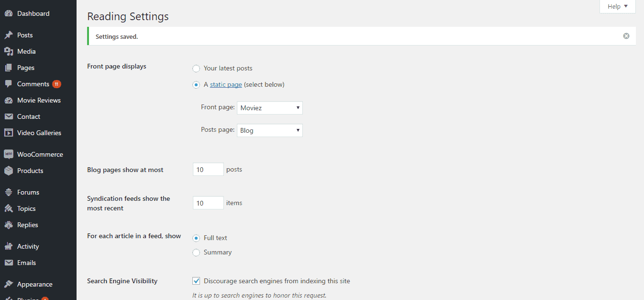Click the Video Galleries film icon
Image resolution: width=644 pixels, height=300 pixels.
8,133
